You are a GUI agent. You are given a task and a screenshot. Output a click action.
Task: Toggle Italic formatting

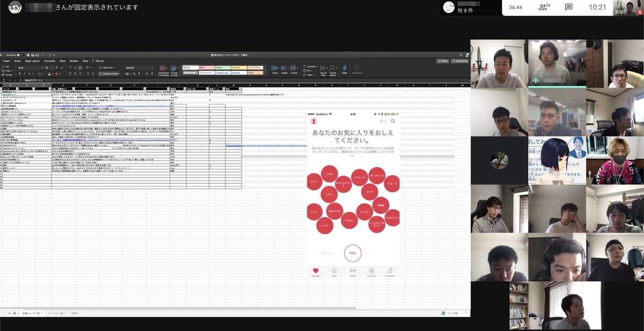point(24,74)
